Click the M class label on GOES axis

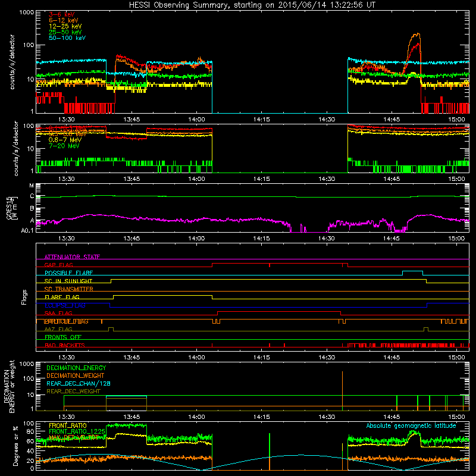(32, 186)
